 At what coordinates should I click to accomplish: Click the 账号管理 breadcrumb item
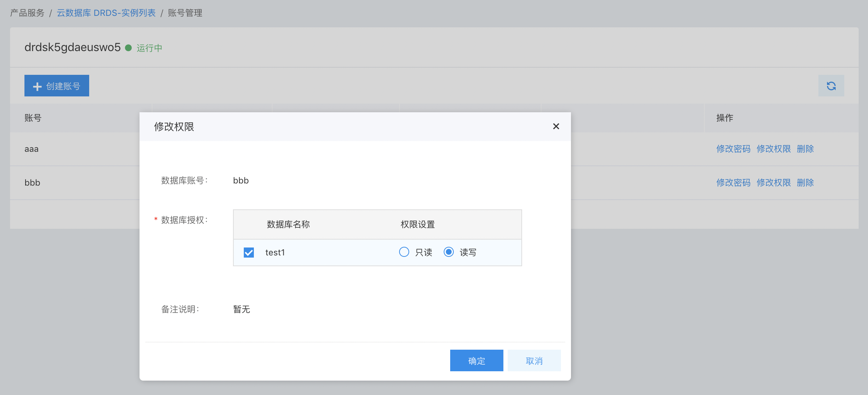coord(185,13)
